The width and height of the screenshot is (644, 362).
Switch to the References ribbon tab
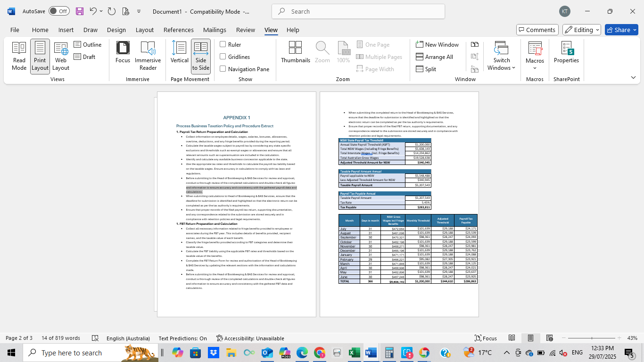pos(179,30)
